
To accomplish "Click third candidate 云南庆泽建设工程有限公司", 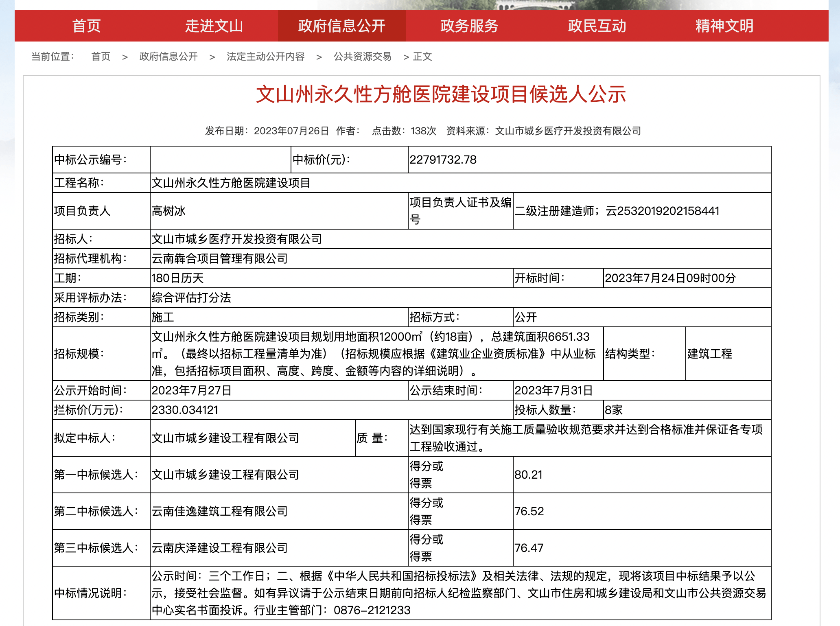I will pyautogui.click(x=220, y=548).
